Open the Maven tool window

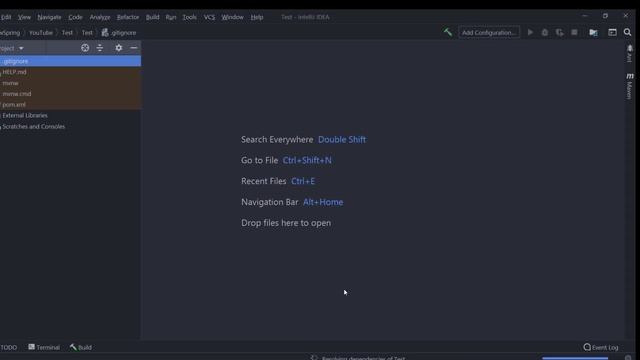click(x=630, y=87)
